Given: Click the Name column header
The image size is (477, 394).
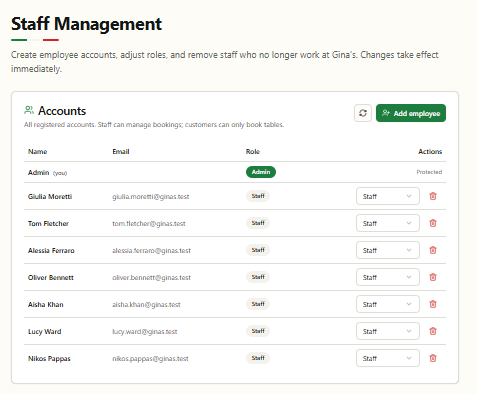Looking at the screenshot, I should 37,152.
